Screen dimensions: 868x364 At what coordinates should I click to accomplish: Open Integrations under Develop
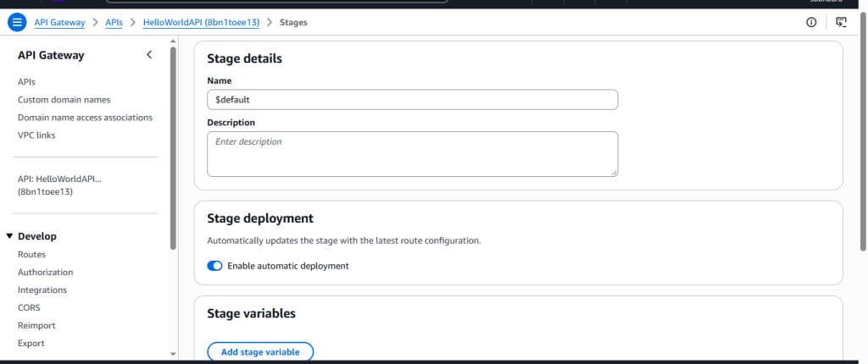coord(42,290)
